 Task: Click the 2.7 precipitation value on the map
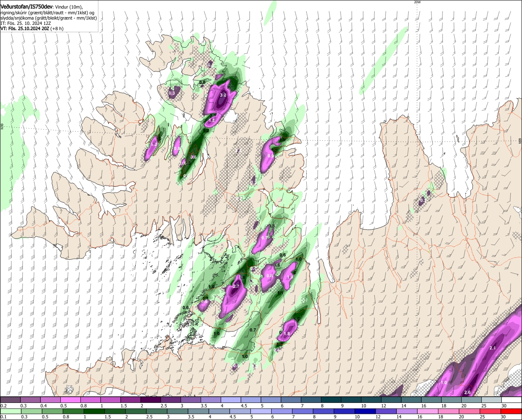236,287
